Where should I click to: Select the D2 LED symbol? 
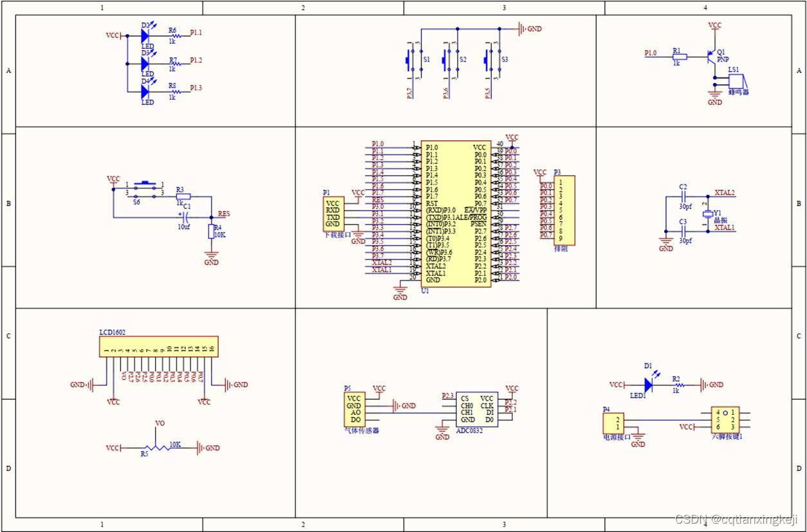[x=145, y=36]
